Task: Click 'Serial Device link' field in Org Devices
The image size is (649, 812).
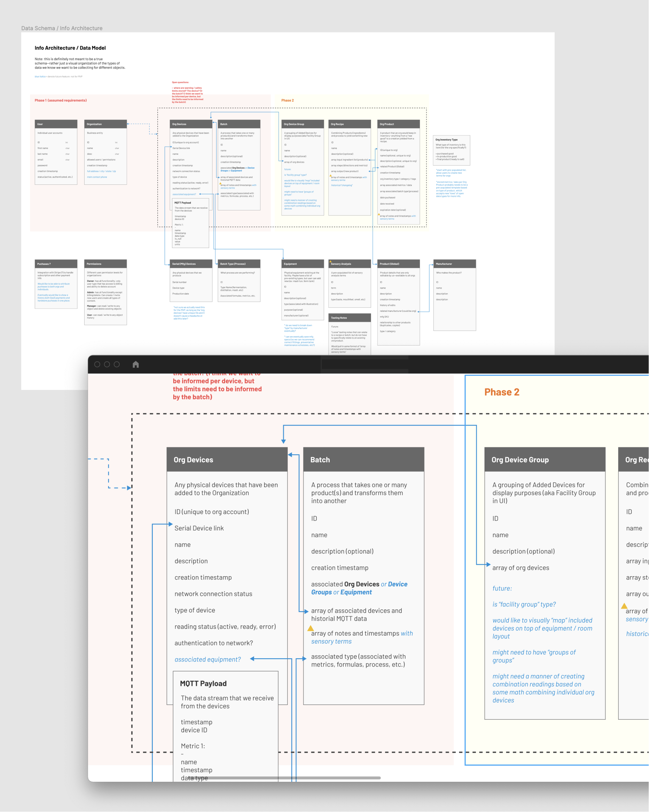Action: click(199, 528)
